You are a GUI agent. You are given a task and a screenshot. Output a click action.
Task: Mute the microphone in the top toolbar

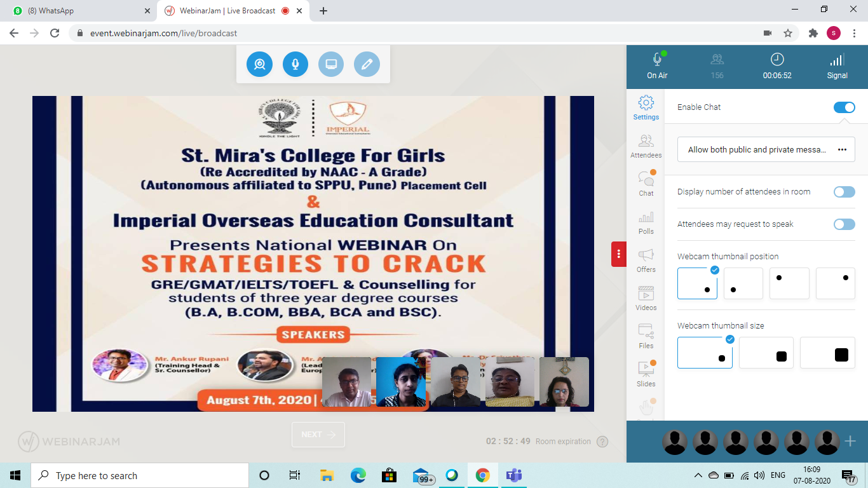click(295, 64)
